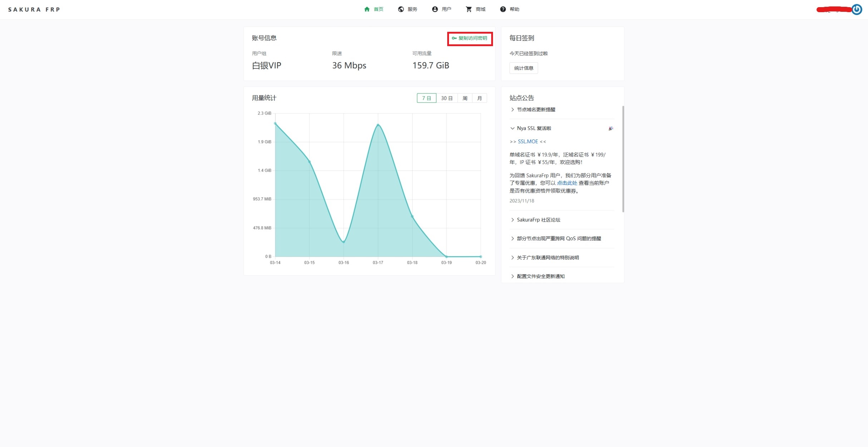Viewport: 868px width, 447px height.
Task: Switch usage chart to 周 view
Action: click(x=465, y=98)
